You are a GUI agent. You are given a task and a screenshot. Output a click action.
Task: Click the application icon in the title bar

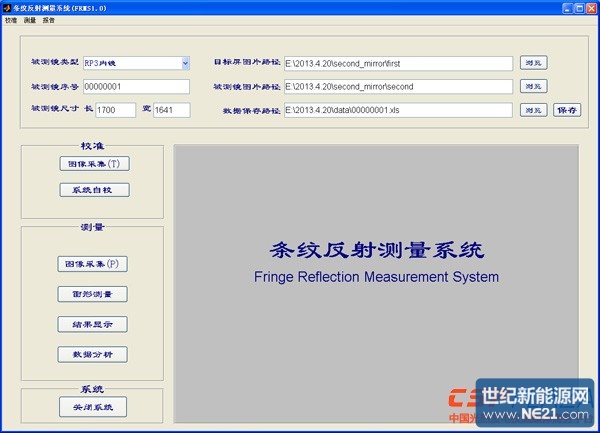(x=7, y=7)
